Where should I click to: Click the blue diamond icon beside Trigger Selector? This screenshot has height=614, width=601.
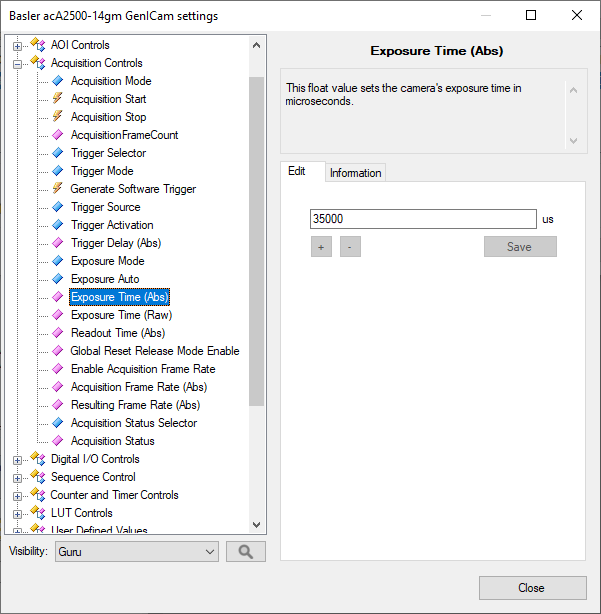57,153
